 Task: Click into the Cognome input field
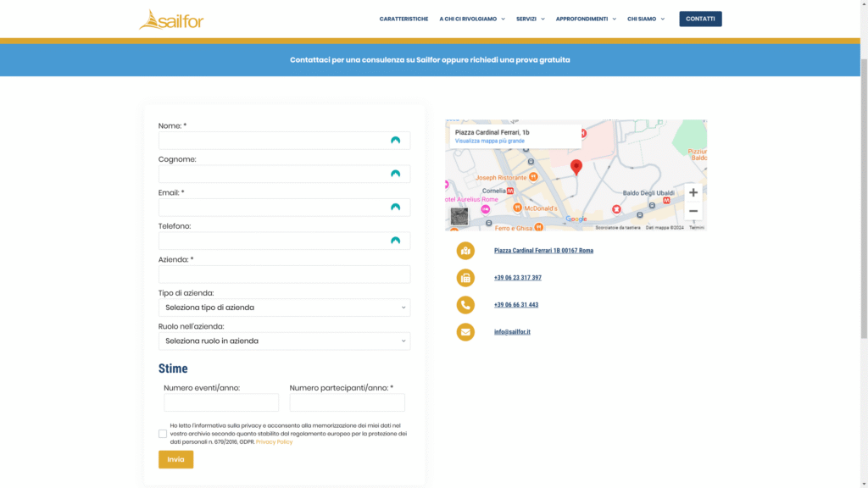pos(285,174)
